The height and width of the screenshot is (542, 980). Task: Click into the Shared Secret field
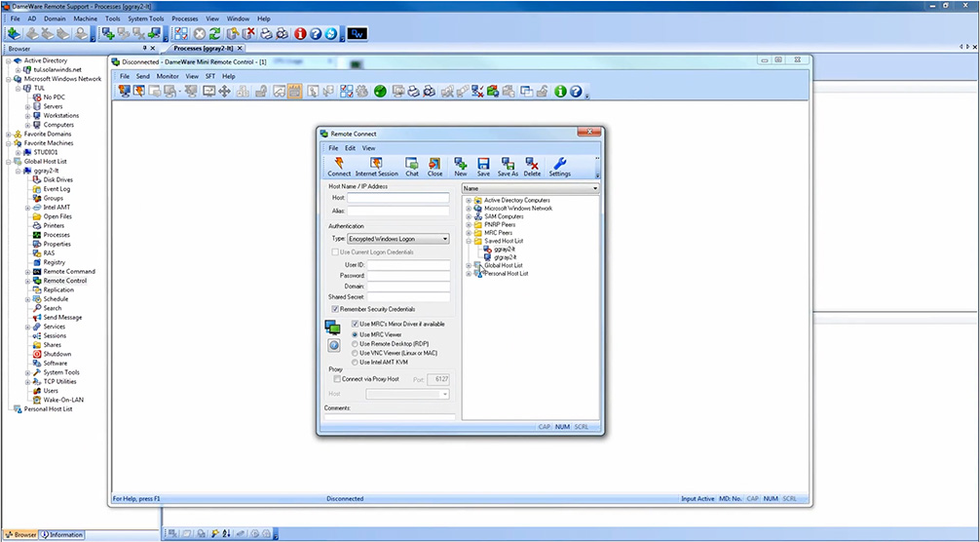408,297
